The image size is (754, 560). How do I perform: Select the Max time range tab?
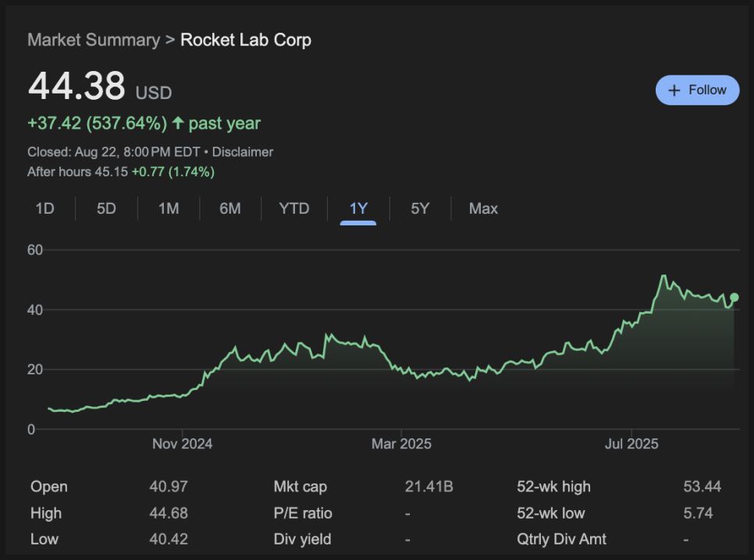pyautogui.click(x=483, y=208)
